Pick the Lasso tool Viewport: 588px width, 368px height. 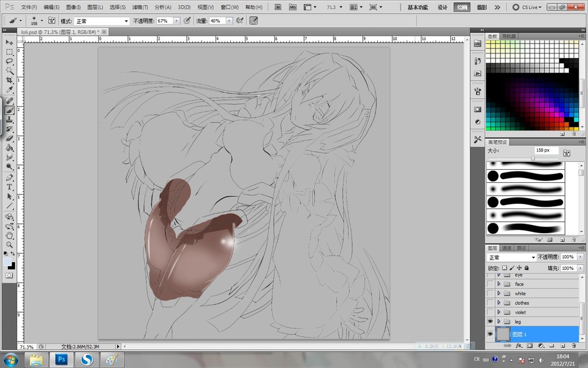10,61
